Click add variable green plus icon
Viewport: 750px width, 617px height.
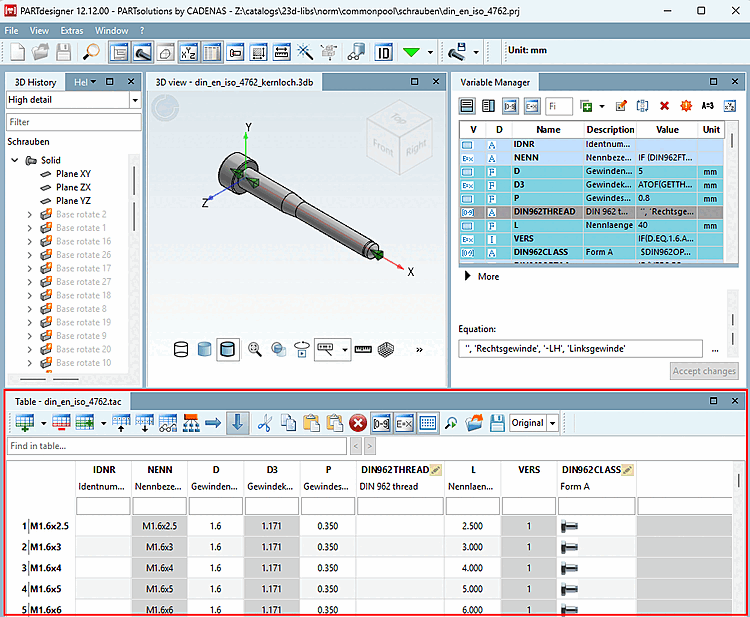coord(586,106)
